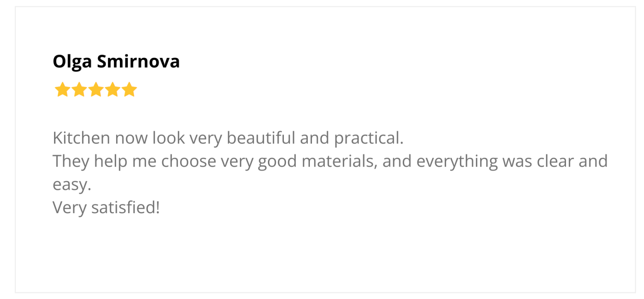
Task: Click the fifth, last rating star
Action: pos(129,90)
